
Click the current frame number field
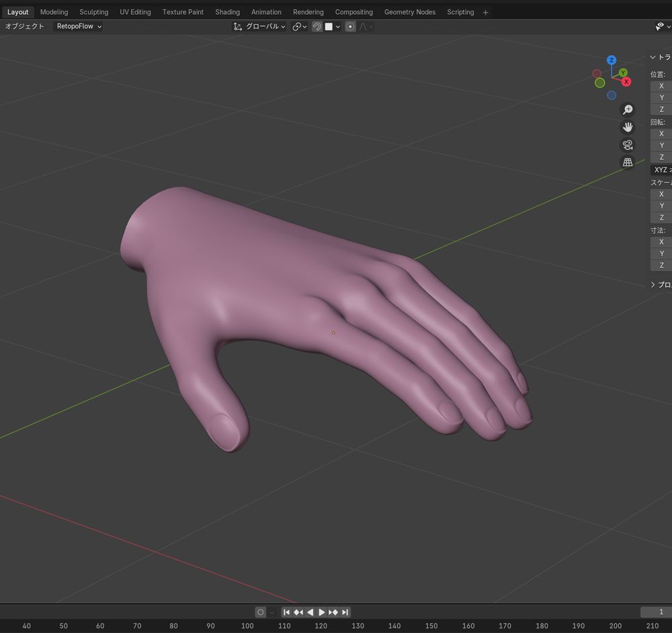[x=656, y=612]
